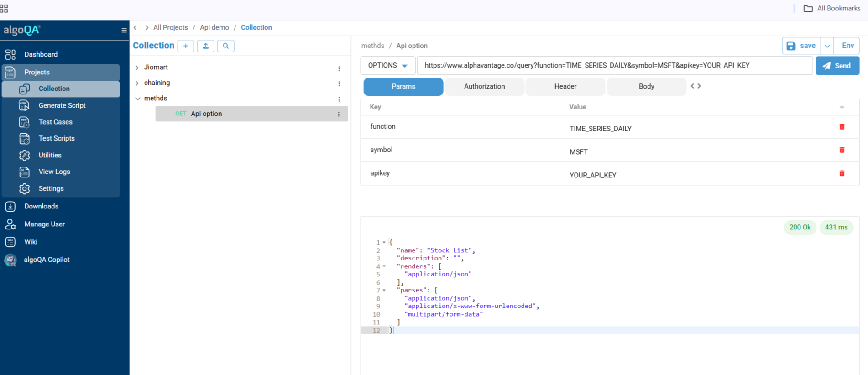868x375 pixels.
Task: Open the Wiki icon
Action: (x=10, y=242)
